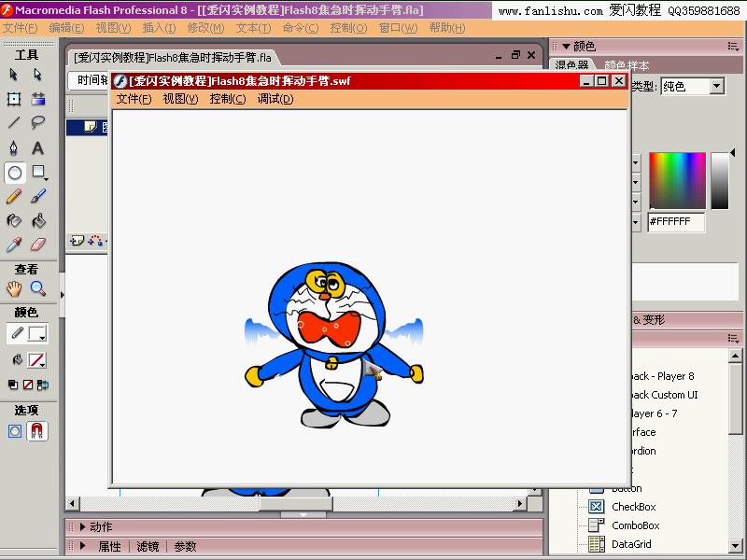
Task: Pick a hue in the color spectrum
Action: click(677, 180)
